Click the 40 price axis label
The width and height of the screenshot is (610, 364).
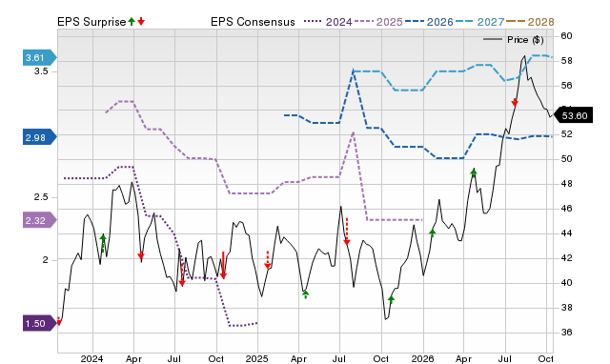coord(566,283)
